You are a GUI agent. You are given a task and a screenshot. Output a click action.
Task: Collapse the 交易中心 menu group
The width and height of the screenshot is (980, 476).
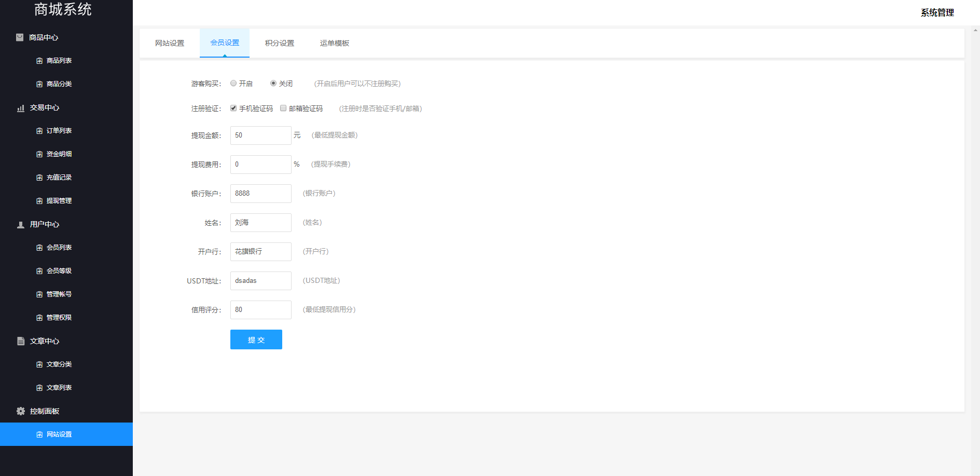coord(45,107)
